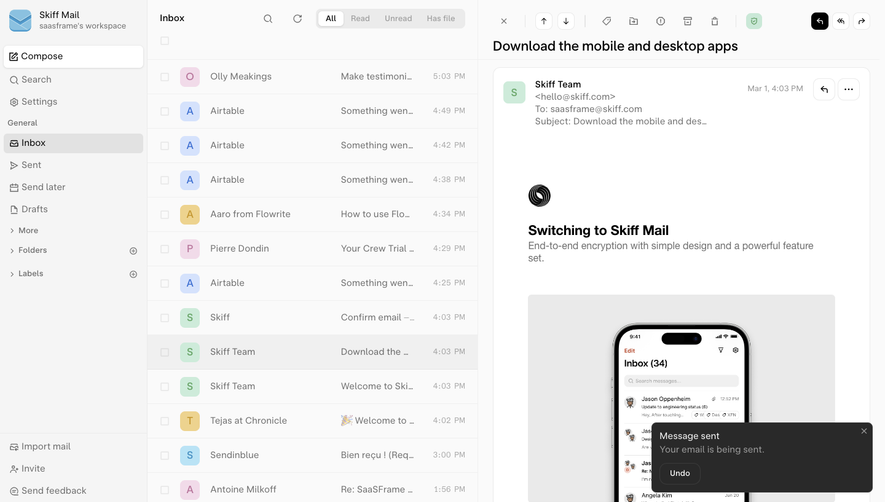Reply using the black reply button

coord(820,21)
